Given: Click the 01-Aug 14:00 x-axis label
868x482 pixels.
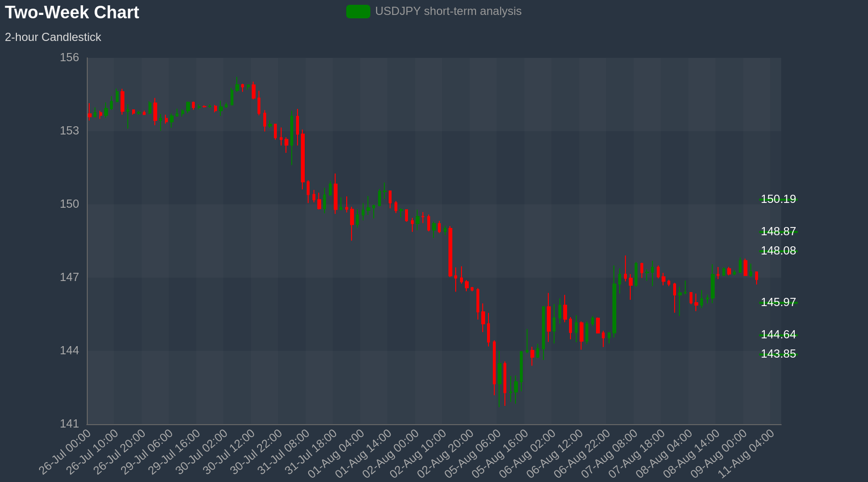Looking at the screenshot, I should pos(364,453).
